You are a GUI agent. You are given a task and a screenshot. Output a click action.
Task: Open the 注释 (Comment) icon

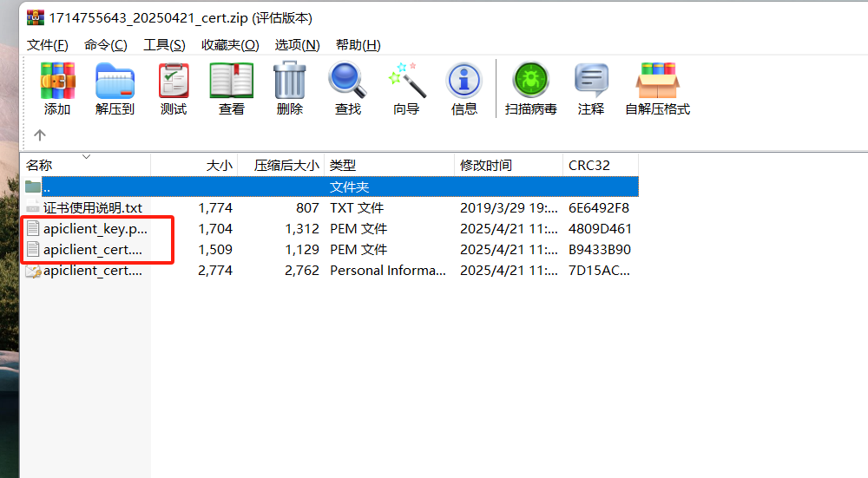591,82
